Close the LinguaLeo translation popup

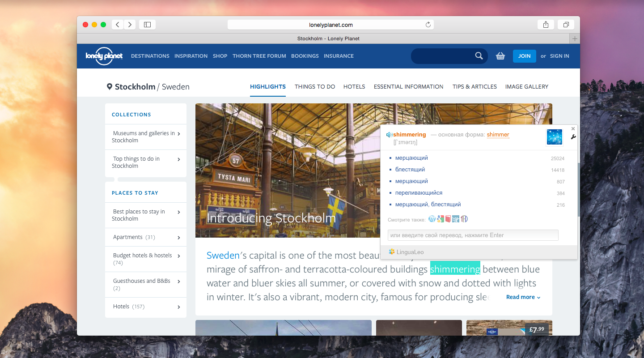pos(573,129)
